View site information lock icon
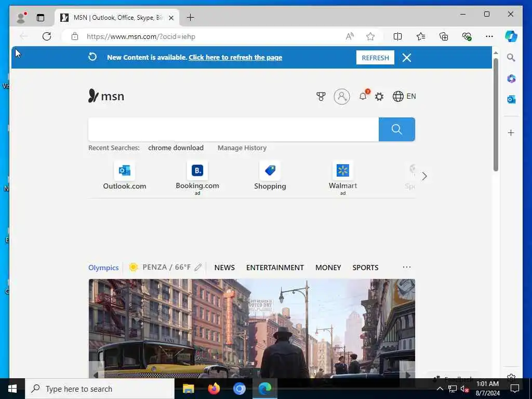This screenshot has width=532, height=399. click(75, 36)
